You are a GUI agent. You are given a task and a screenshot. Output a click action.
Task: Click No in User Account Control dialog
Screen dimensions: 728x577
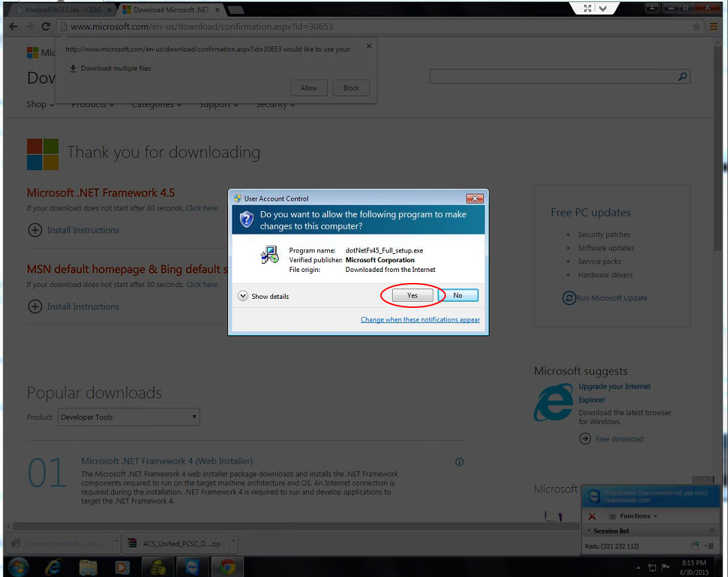[x=458, y=295]
